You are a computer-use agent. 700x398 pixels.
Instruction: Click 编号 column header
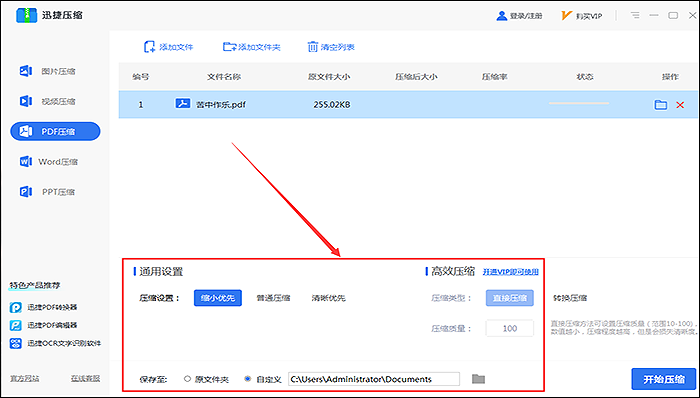141,77
